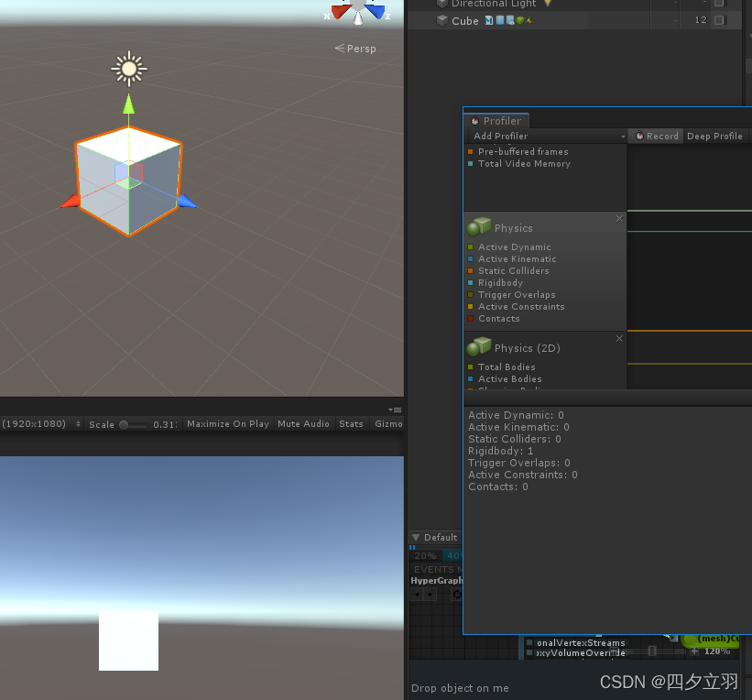Toggle Deep Profile mode
This screenshot has width=752, height=700.
click(x=714, y=137)
